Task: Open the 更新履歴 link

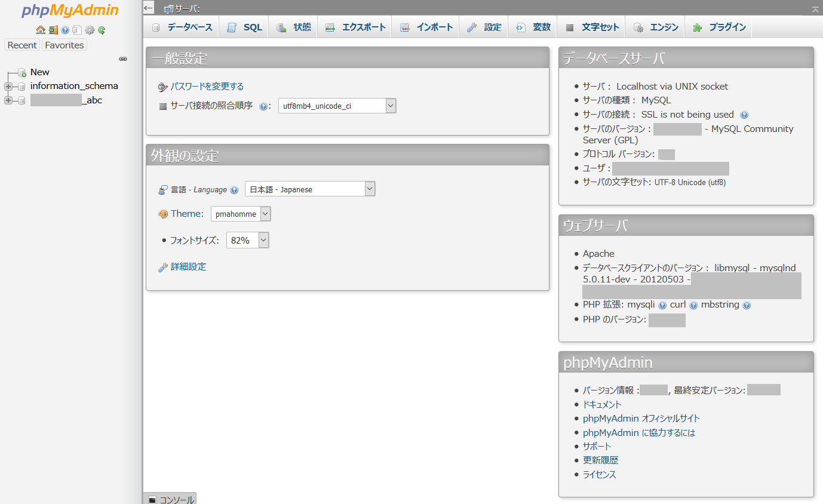Action: click(601, 460)
